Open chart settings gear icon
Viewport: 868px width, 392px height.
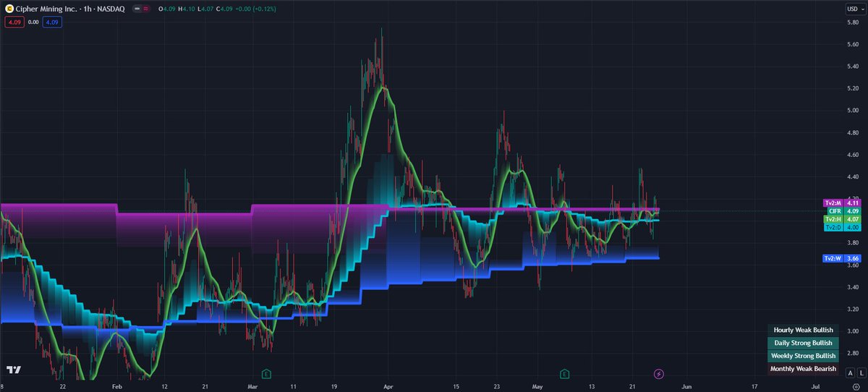(x=855, y=386)
